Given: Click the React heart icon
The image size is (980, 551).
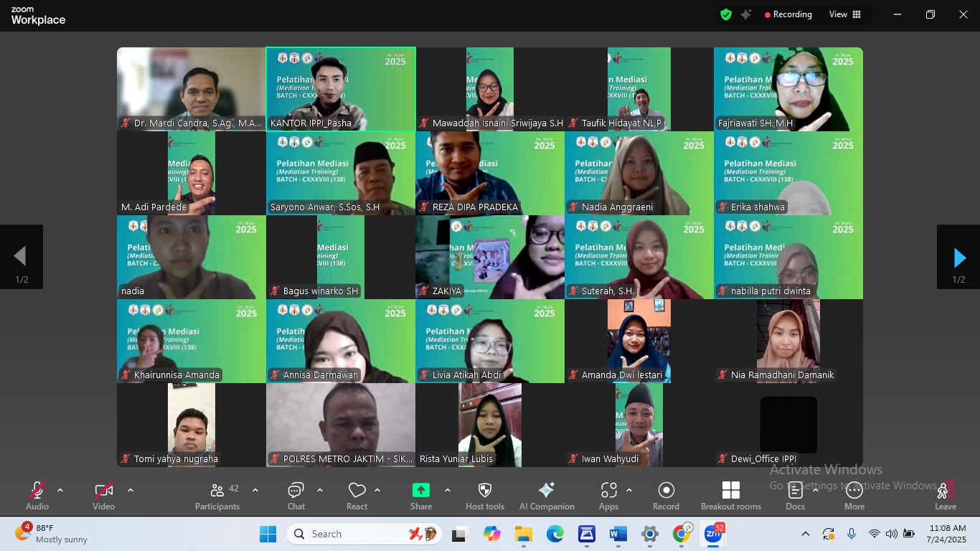Looking at the screenshot, I should [357, 495].
